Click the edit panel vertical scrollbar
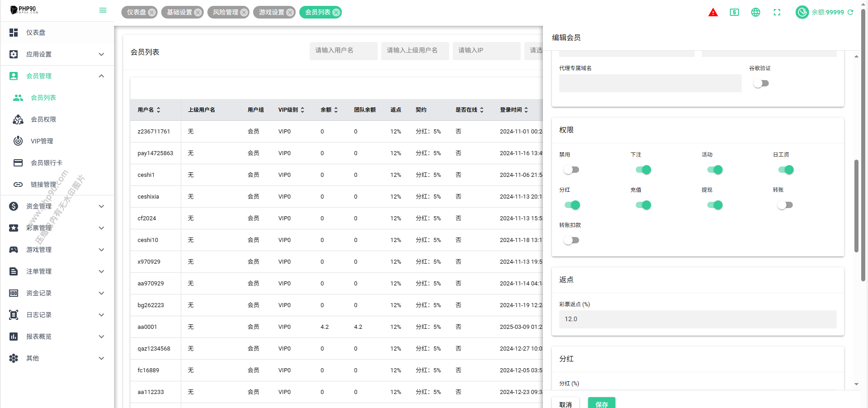This screenshot has height=408, width=868. coord(856,206)
